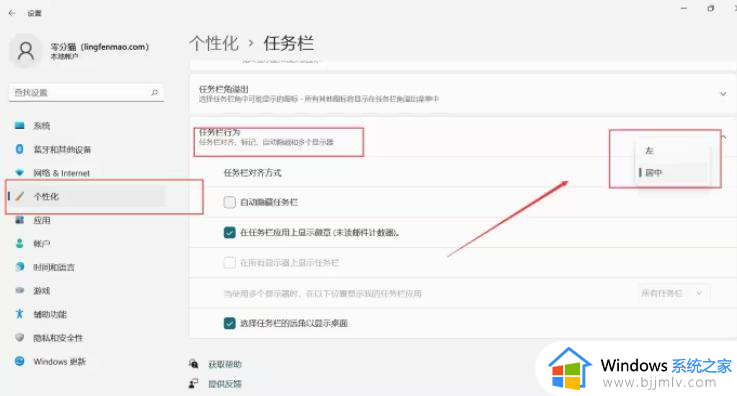Click the lingfenmao.com account name
The image size is (737, 396).
tap(100, 47)
